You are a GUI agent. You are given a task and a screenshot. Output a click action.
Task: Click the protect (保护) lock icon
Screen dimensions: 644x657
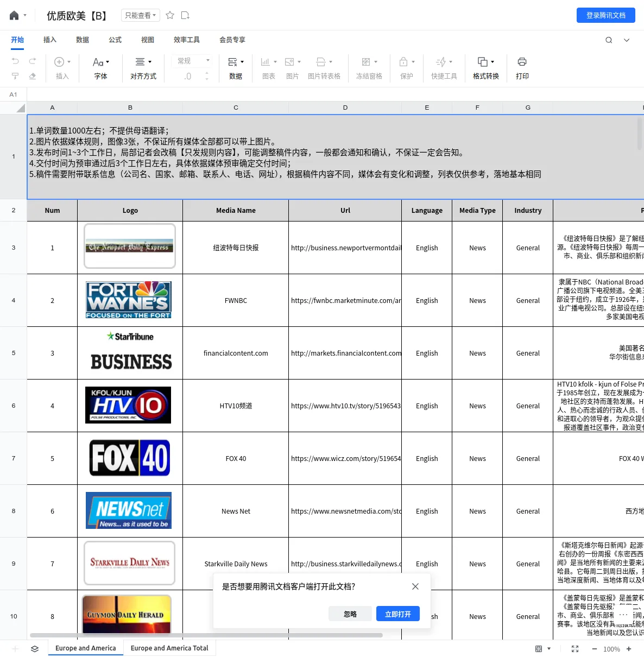click(403, 62)
